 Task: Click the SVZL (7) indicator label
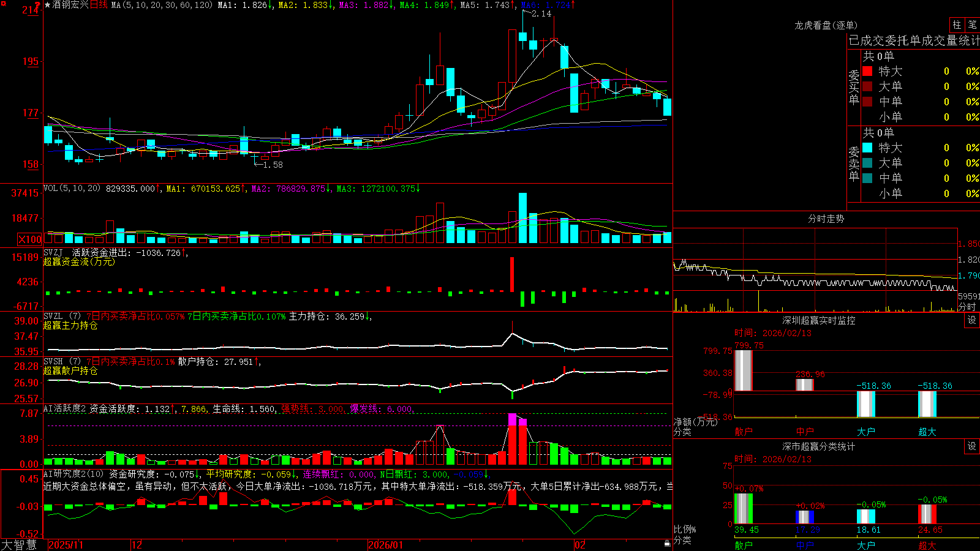pyautogui.click(x=62, y=317)
